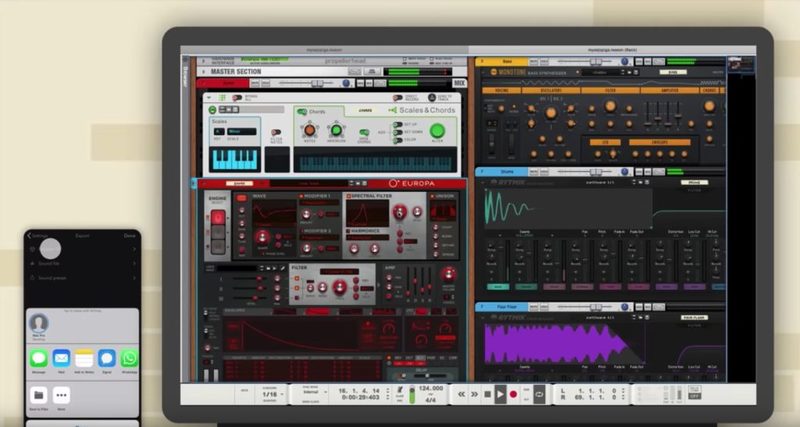Tap Done in the Export screen
Screen dimensions: 800x427
(x=129, y=236)
